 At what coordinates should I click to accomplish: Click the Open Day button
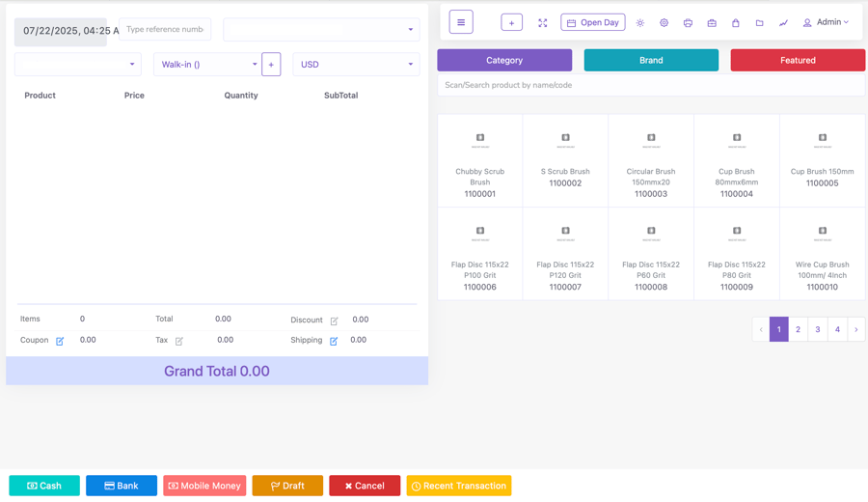[x=593, y=22]
